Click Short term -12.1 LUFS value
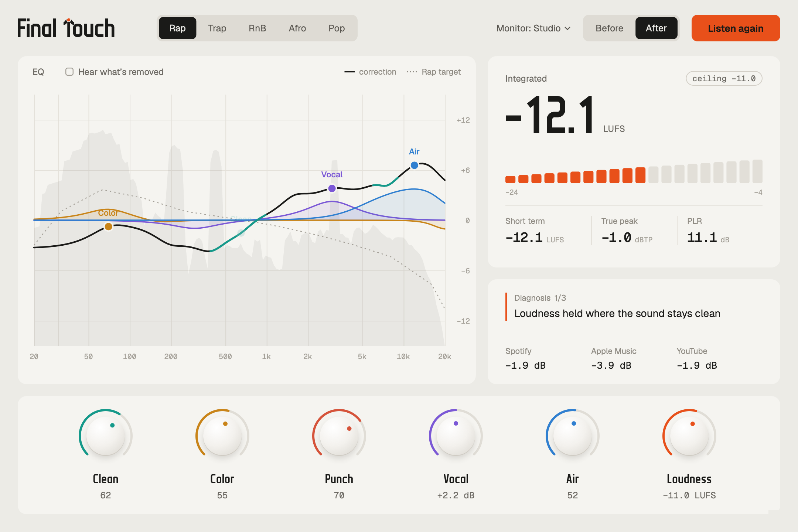The width and height of the screenshot is (798, 532). (x=534, y=238)
